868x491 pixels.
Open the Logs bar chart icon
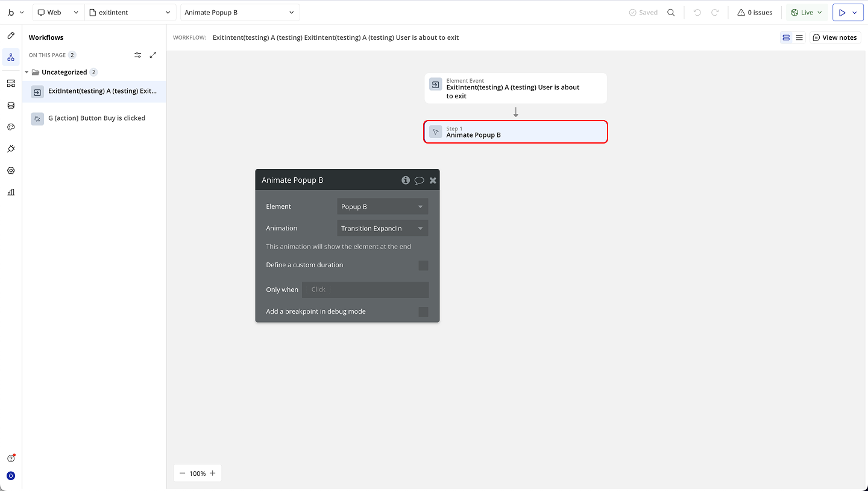click(x=11, y=192)
